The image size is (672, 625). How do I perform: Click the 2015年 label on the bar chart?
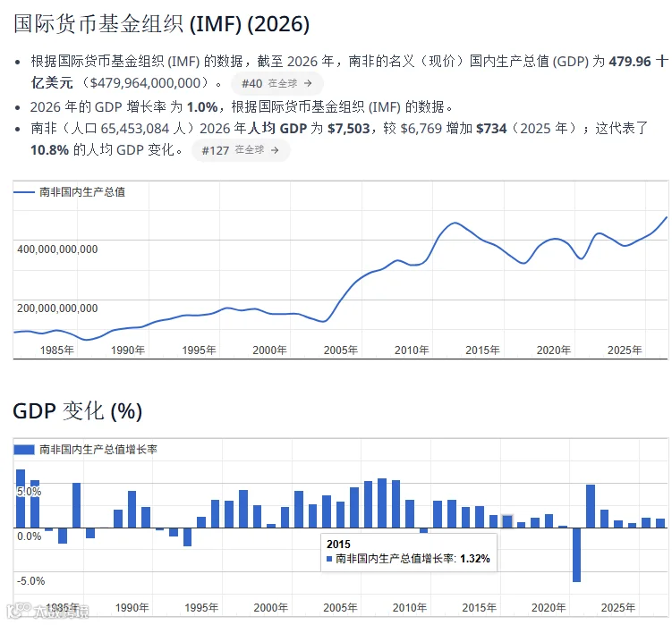[x=479, y=607]
